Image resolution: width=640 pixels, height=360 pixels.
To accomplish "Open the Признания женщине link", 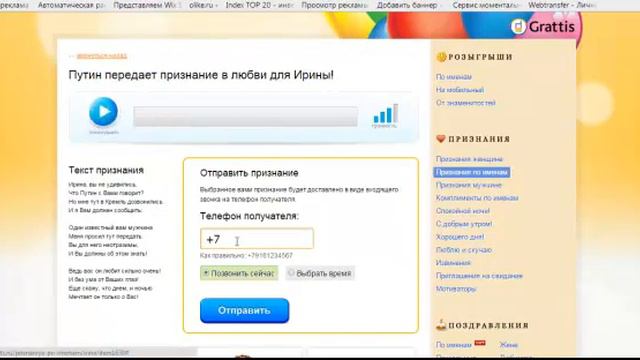I will point(469,159).
